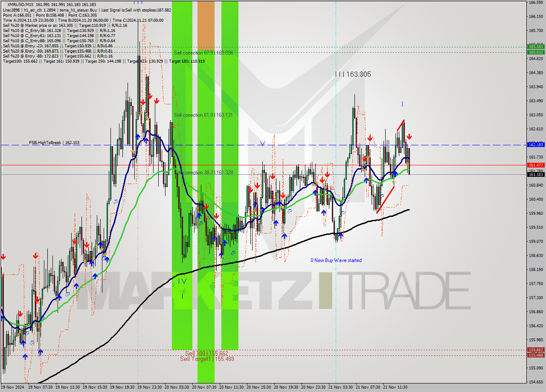Select the '19 Nov 07:30' time axis label

pos(40,388)
